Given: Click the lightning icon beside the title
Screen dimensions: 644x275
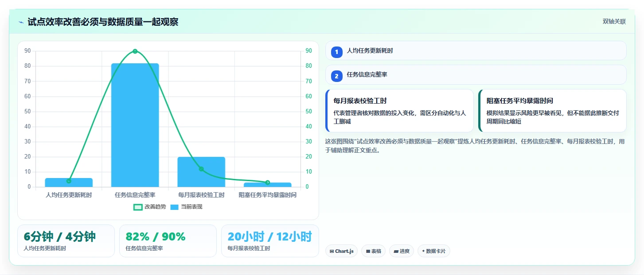Looking at the screenshot, I should (x=21, y=22).
